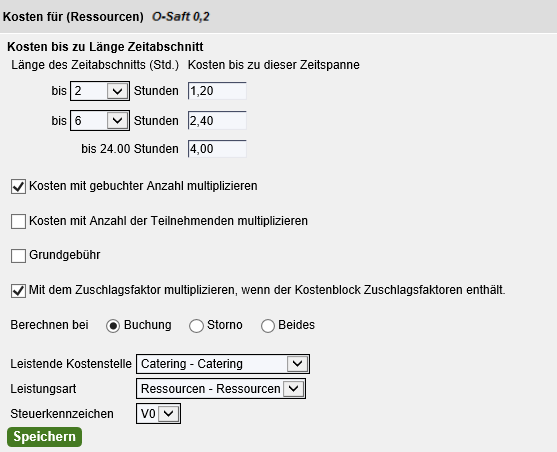Click the green Speichern button
This screenshot has height=452, width=557.
tap(44, 437)
